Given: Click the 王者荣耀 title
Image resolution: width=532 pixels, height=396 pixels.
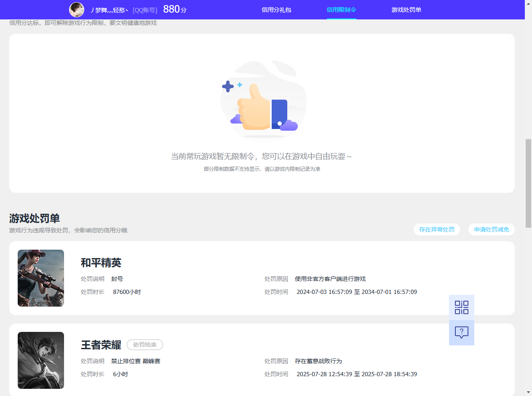Looking at the screenshot, I should tap(101, 345).
